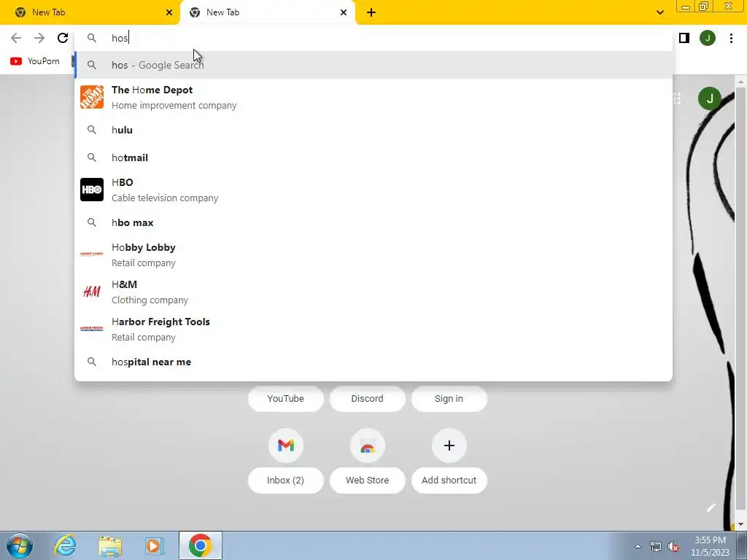Click the scrollbar down arrow

(741, 524)
